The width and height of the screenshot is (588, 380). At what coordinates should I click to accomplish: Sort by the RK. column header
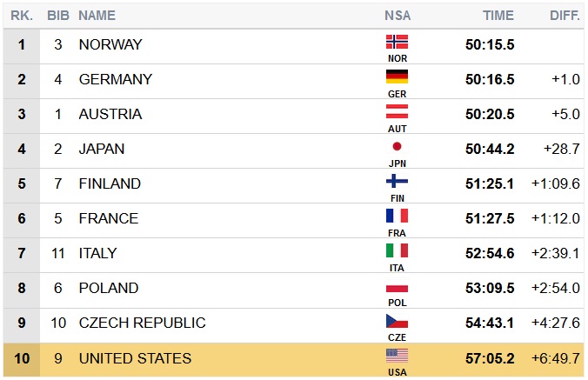(22, 16)
